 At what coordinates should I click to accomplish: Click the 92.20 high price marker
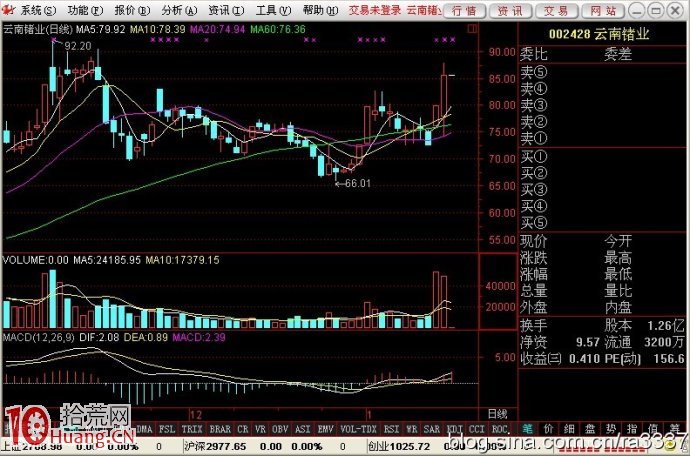point(78,46)
